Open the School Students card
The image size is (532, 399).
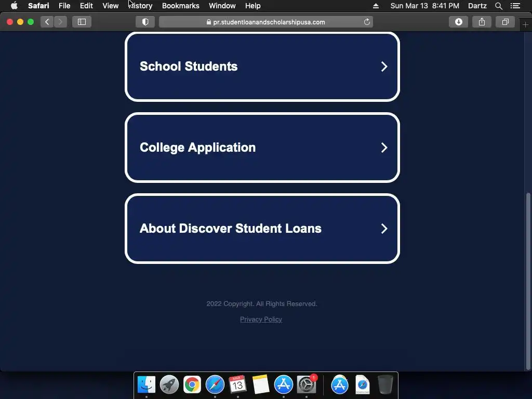click(x=262, y=66)
